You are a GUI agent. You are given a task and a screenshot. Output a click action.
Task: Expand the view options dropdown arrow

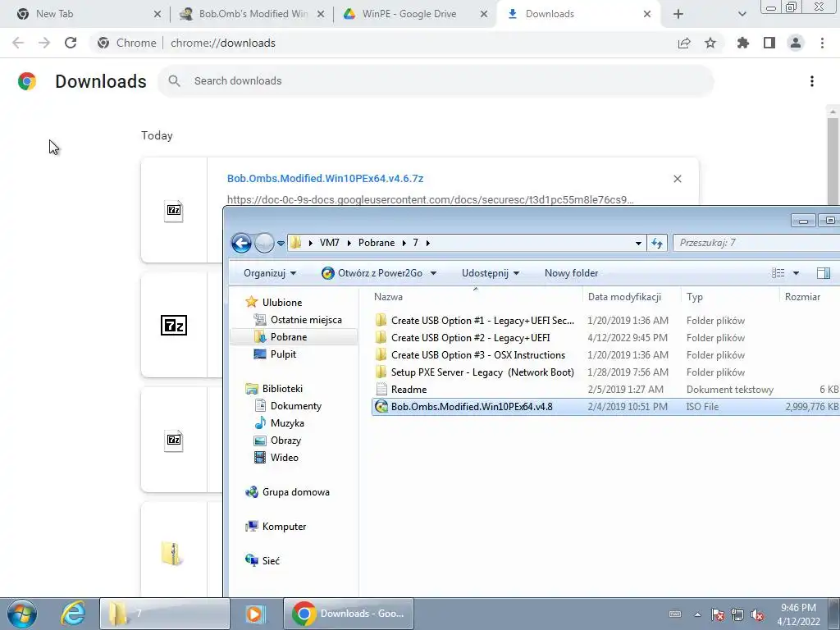[796, 273]
